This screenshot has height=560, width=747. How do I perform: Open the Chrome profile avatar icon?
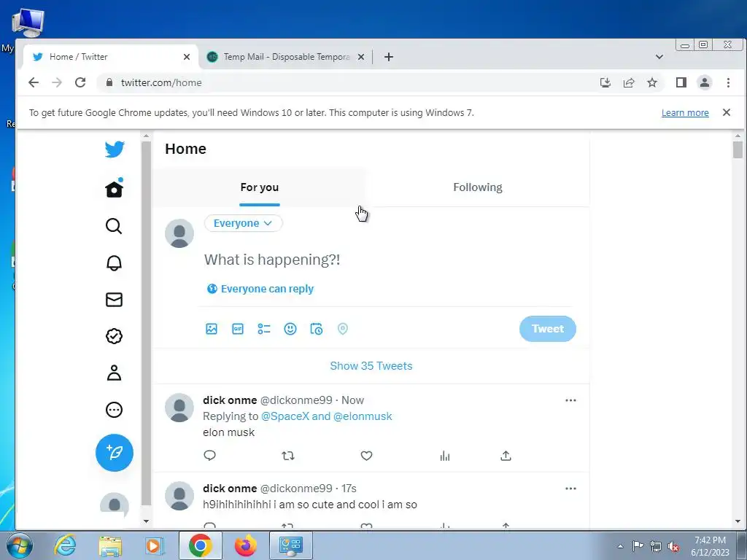[705, 82]
